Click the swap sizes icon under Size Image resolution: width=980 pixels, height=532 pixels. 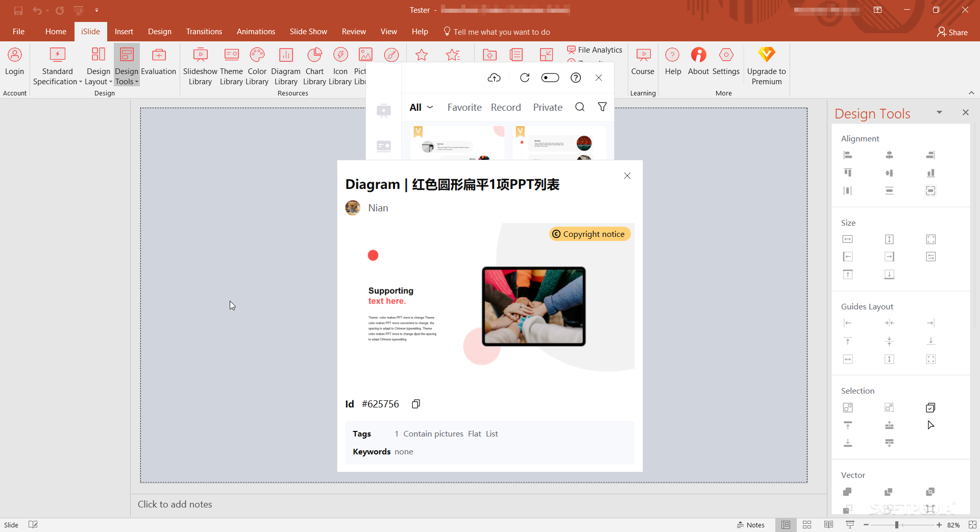(930, 256)
